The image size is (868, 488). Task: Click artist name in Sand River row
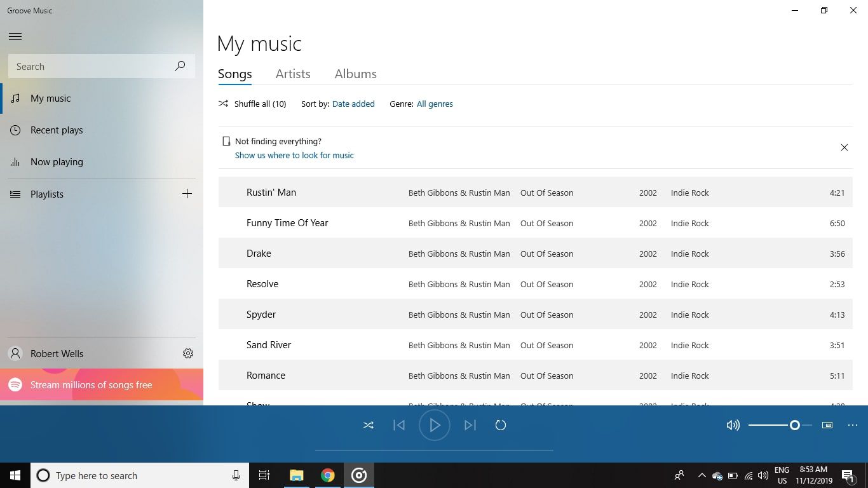point(459,345)
